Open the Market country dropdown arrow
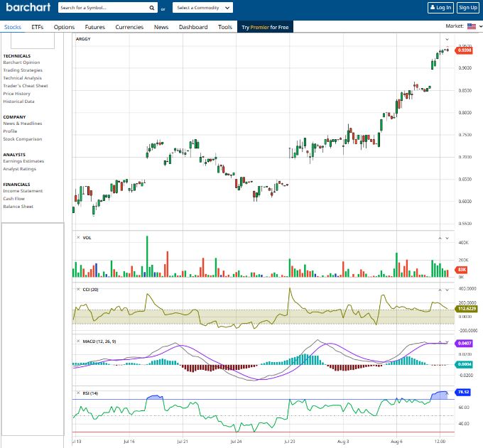The height and width of the screenshot is (448, 483). [x=480, y=26]
